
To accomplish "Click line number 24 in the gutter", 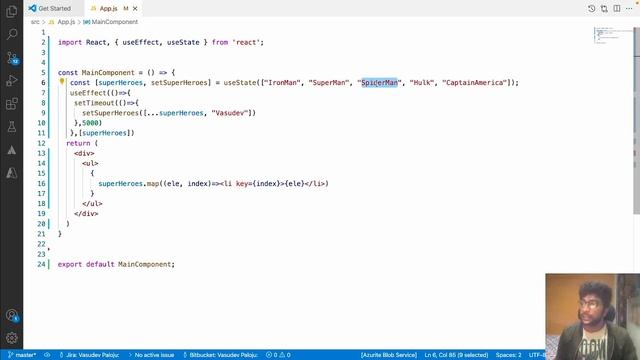I will click(41, 264).
